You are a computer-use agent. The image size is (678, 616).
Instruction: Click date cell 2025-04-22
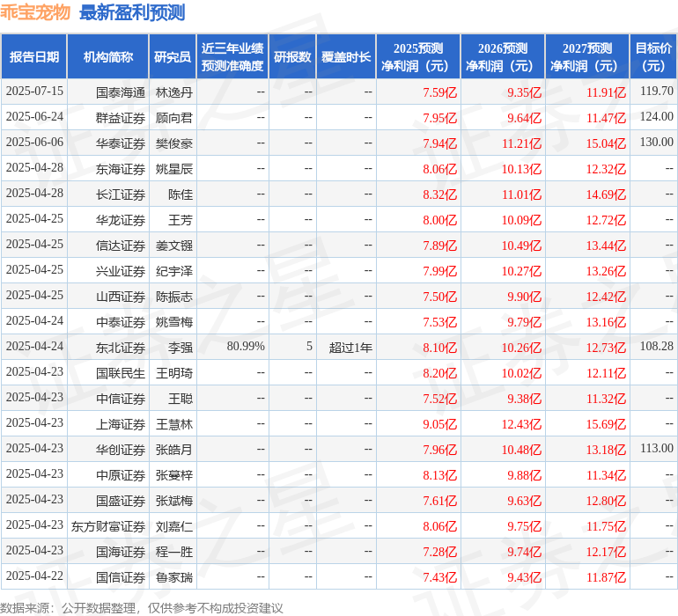tap(34, 576)
